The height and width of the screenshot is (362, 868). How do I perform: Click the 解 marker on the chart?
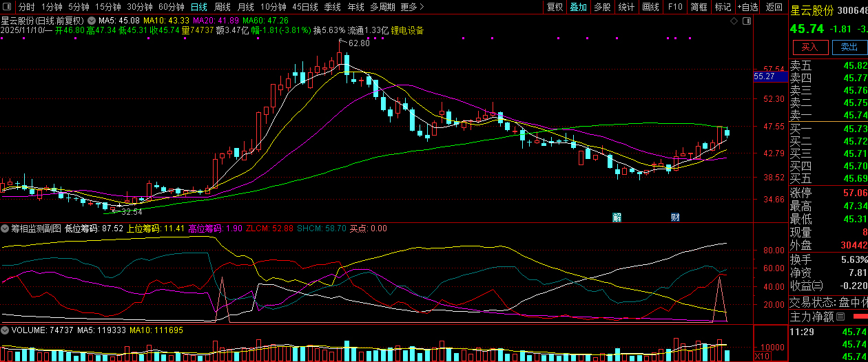point(617,217)
